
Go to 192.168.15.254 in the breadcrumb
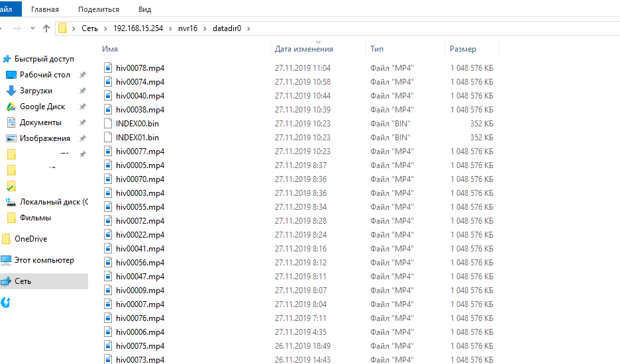coord(138,28)
